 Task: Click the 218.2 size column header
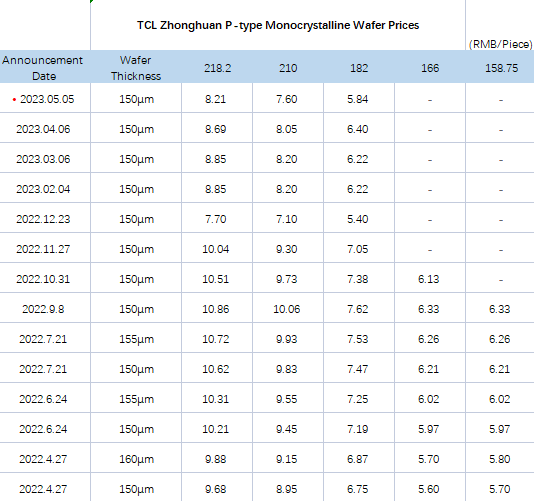217,68
